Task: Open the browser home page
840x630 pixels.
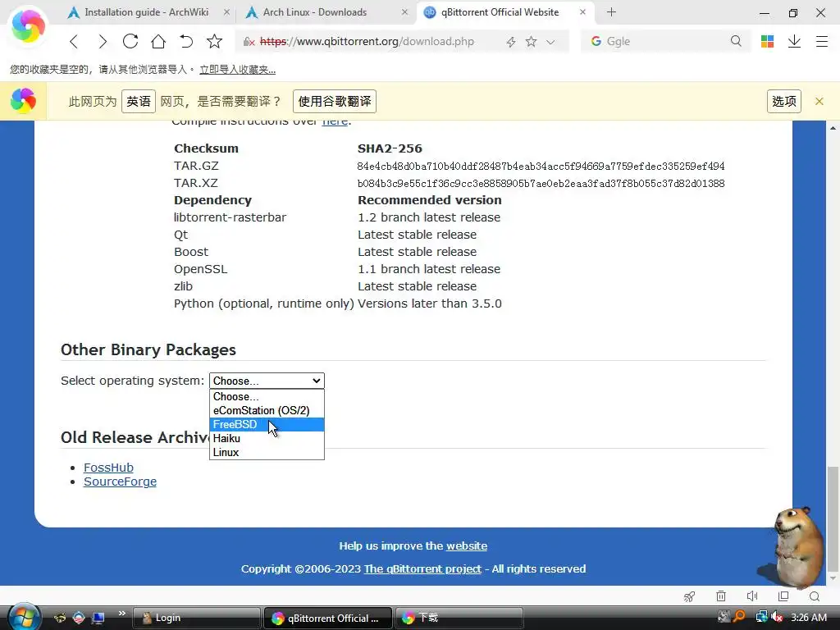Action: tap(158, 41)
